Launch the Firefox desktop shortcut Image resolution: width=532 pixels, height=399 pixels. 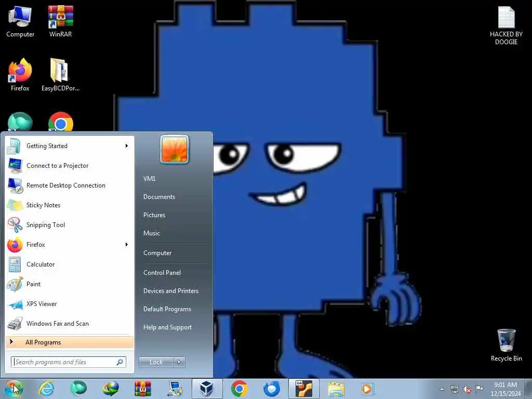pyautogui.click(x=20, y=75)
